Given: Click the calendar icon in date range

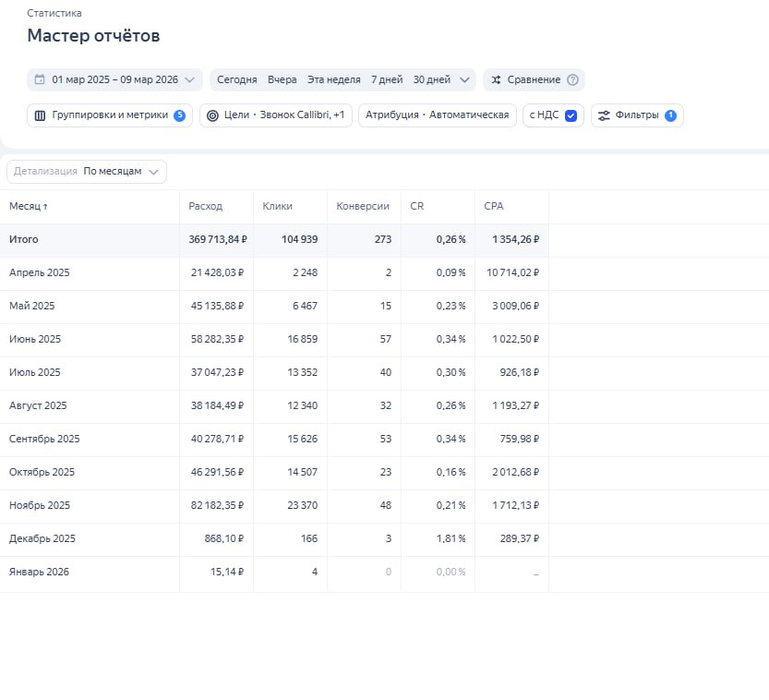Looking at the screenshot, I should tap(40, 80).
